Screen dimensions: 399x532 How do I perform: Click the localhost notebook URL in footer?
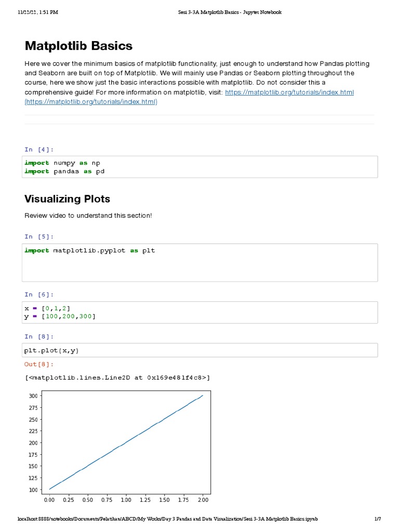click(x=167, y=520)
